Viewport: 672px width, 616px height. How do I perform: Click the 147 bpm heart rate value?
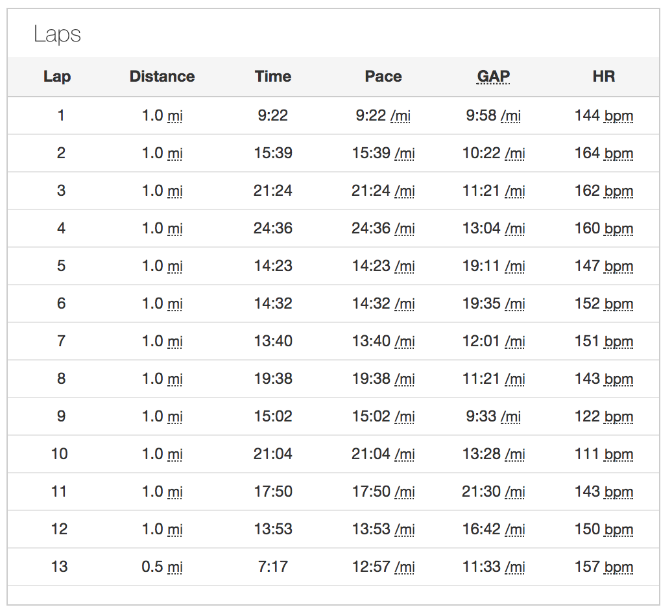tap(603, 266)
